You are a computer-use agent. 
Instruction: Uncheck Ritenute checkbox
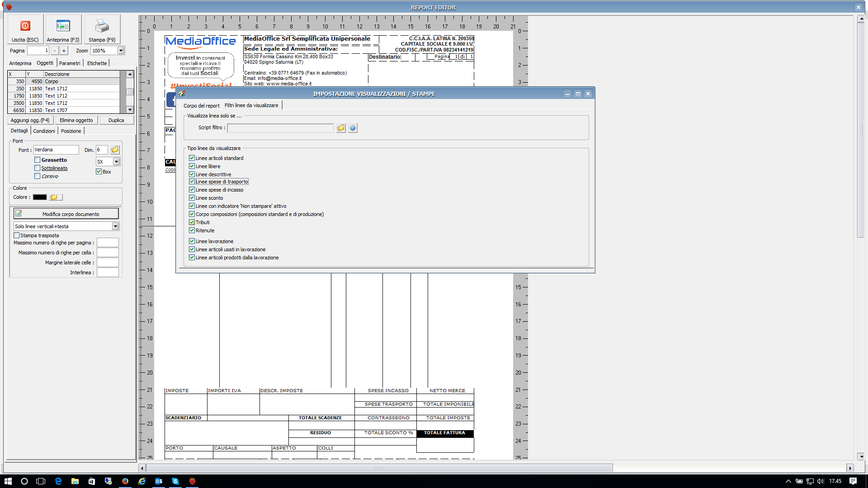[192, 230]
